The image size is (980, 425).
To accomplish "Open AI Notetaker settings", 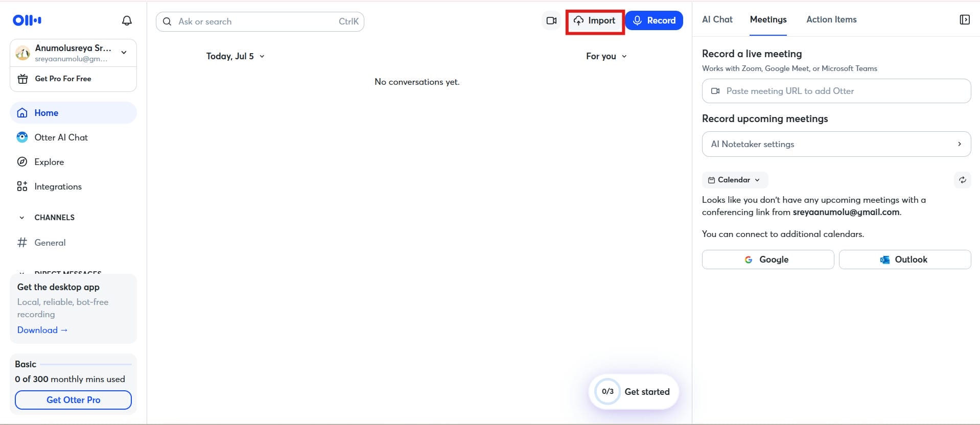I will pyautogui.click(x=836, y=144).
